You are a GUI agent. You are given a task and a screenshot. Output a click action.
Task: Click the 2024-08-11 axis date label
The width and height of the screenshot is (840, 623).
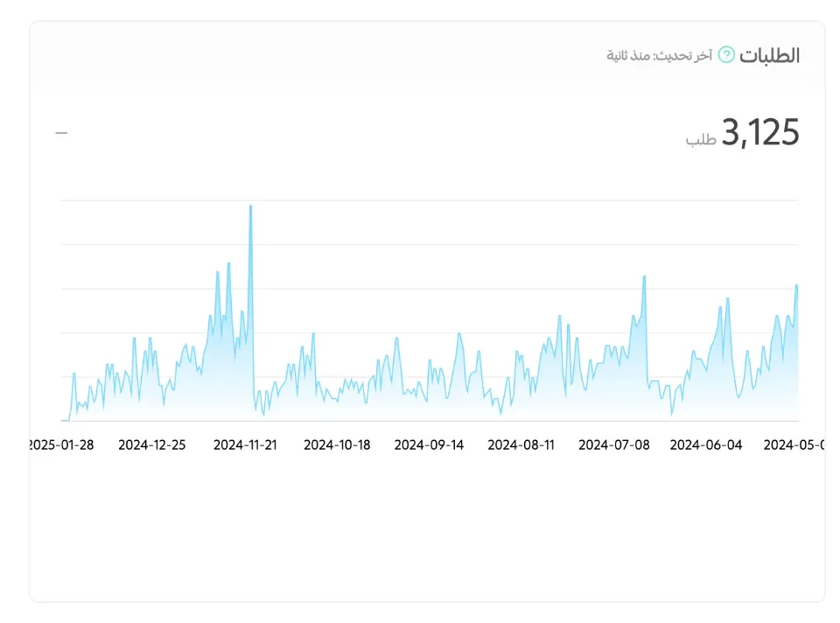[x=521, y=444]
